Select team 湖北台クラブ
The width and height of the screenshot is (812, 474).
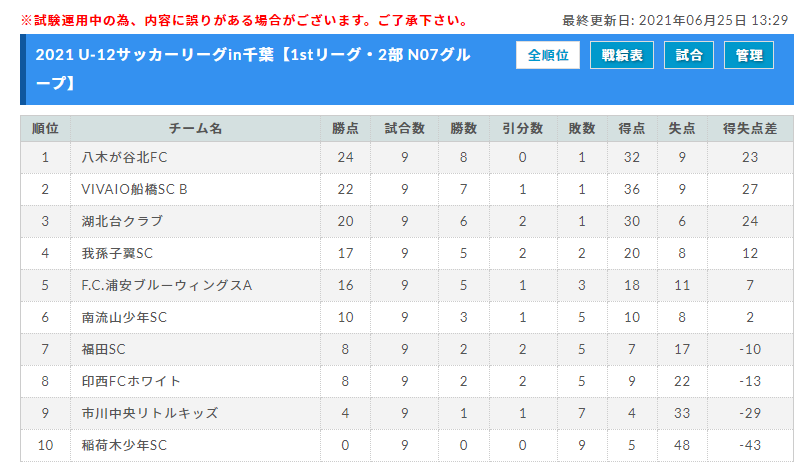(122, 221)
